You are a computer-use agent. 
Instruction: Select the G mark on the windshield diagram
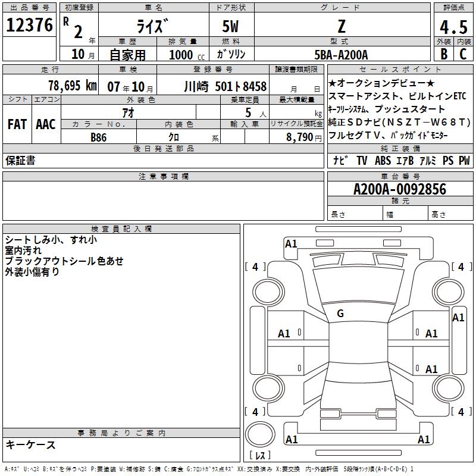pos(340,314)
